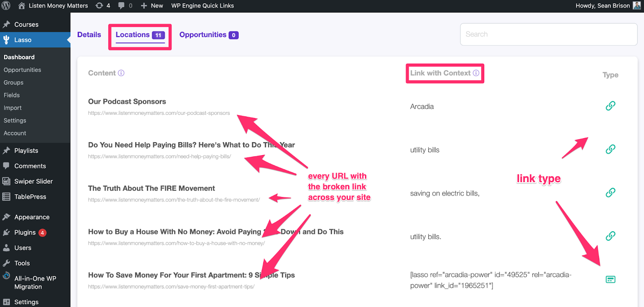Click the Plugins update count badge 4
This screenshot has height=307, width=644.
coord(42,233)
